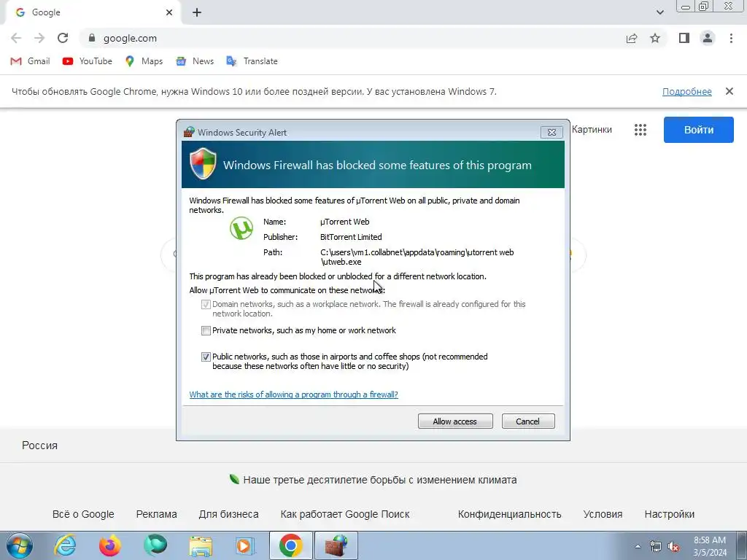This screenshot has height=560, width=747.
Task: Open Translate bookmark
Action: click(x=252, y=61)
